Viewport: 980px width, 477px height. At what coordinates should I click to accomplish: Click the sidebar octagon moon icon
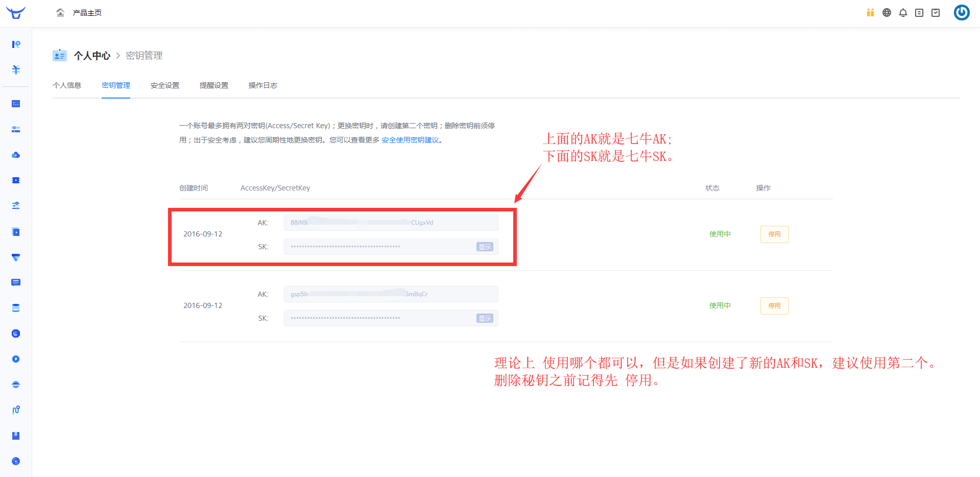tap(16, 333)
